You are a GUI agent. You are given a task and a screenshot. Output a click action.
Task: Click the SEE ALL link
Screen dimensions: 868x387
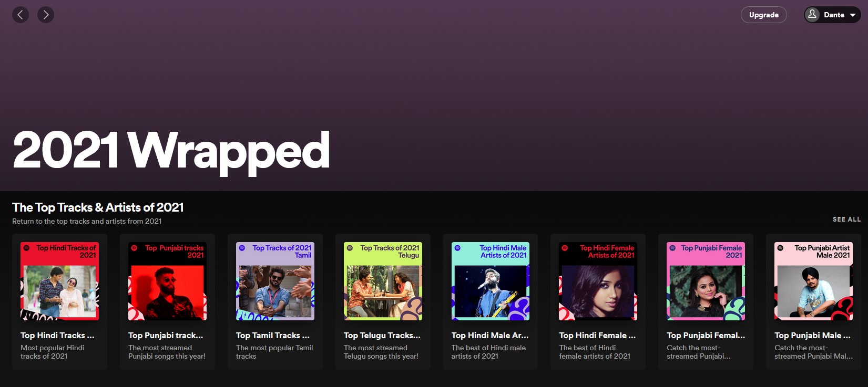846,219
